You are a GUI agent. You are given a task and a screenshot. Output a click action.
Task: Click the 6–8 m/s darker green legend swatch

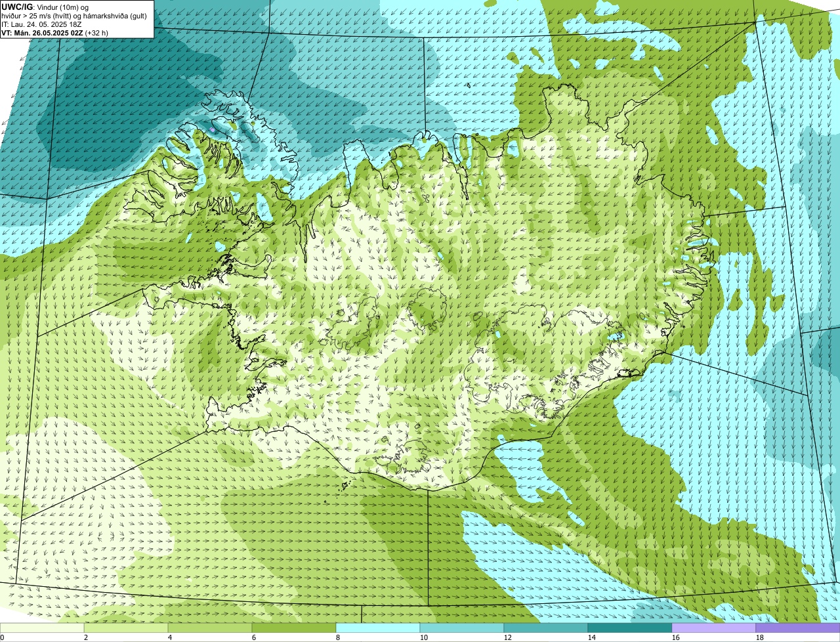click(294, 628)
